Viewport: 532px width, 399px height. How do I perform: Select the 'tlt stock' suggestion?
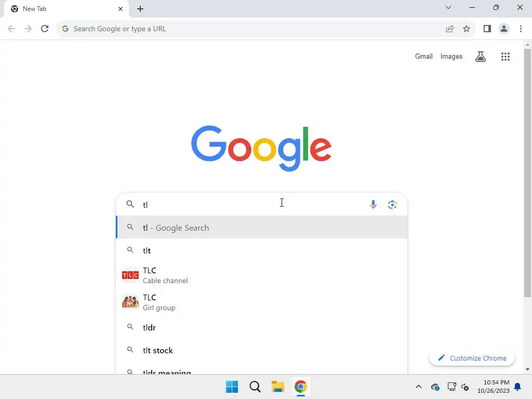pyautogui.click(x=262, y=350)
